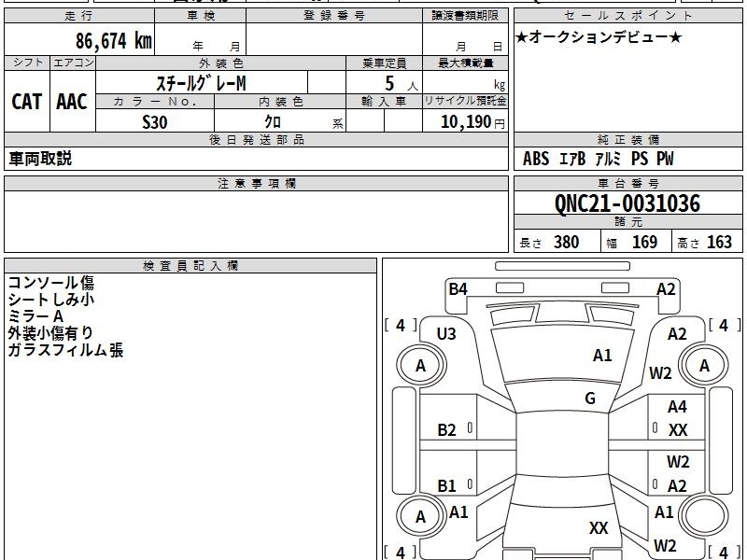This screenshot has height=560, width=747.
Task: Select the ガラスフィルム張 inspector note
Action: coord(65,350)
